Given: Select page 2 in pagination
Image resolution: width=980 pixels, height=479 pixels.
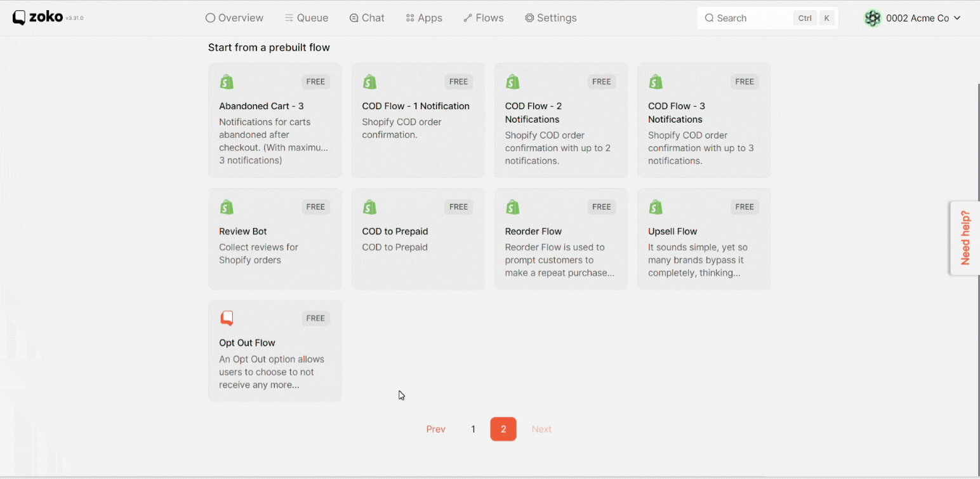Looking at the screenshot, I should pyautogui.click(x=503, y=429).
